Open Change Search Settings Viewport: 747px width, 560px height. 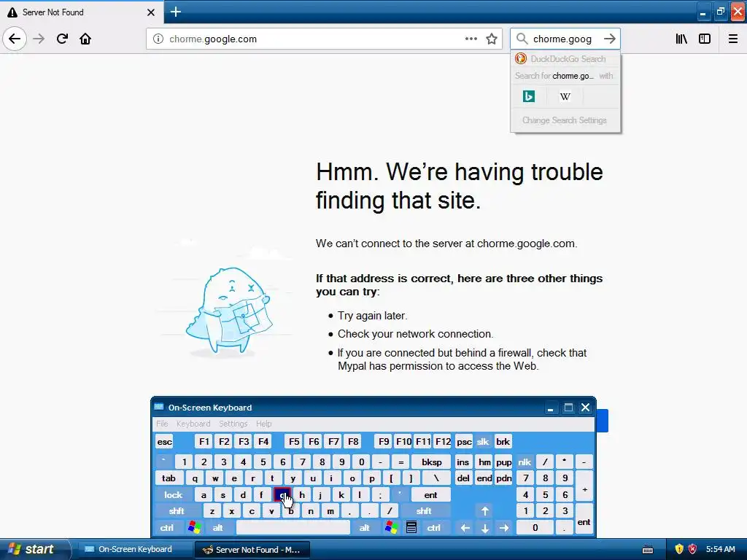pyautogui.click(x=565, y=120)
